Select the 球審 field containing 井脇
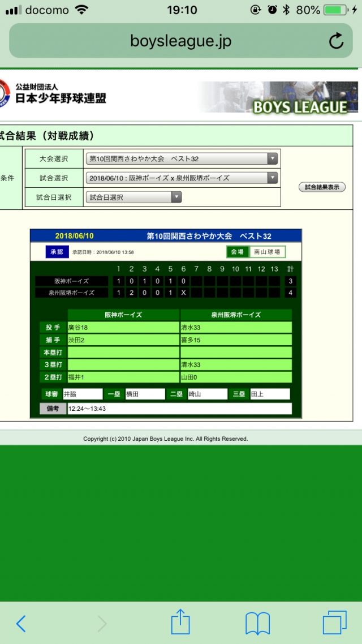 83,394
